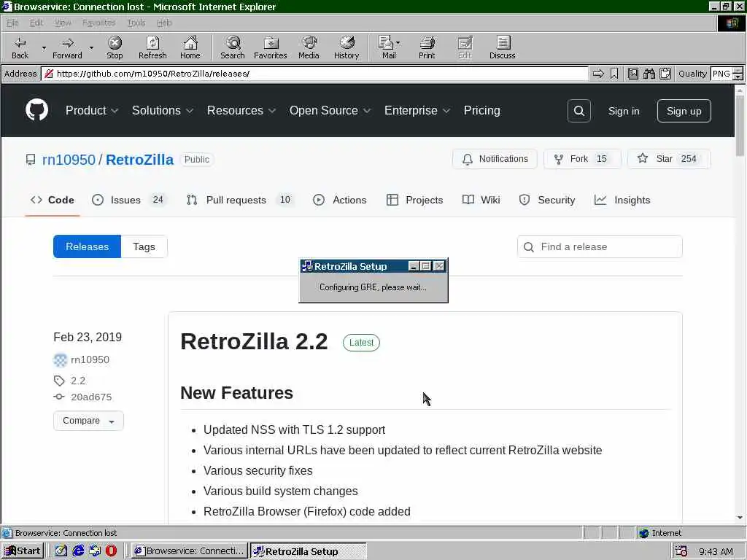Viewport: 747px width, 560px height.
Task: Click the 20ad675 commit link
Action: point(91,397)
